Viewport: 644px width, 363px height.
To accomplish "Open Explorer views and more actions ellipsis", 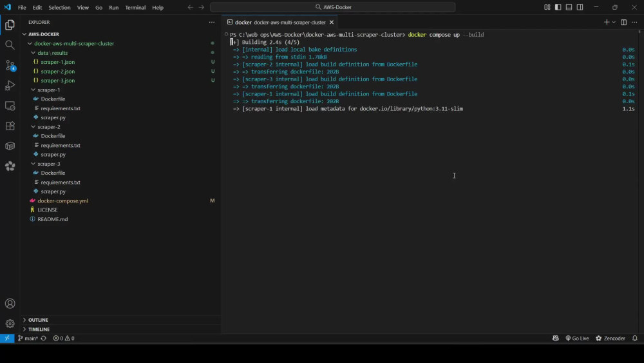I will click(x=211, y=22).
